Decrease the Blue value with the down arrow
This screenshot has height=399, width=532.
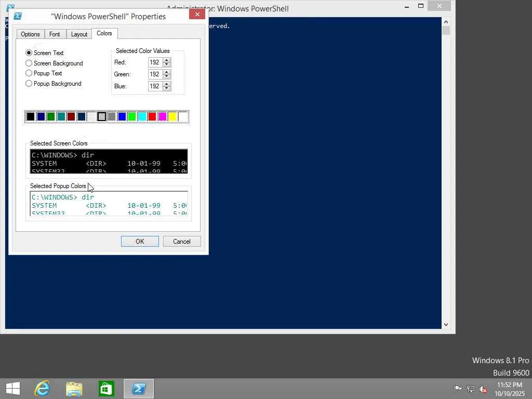166,88
